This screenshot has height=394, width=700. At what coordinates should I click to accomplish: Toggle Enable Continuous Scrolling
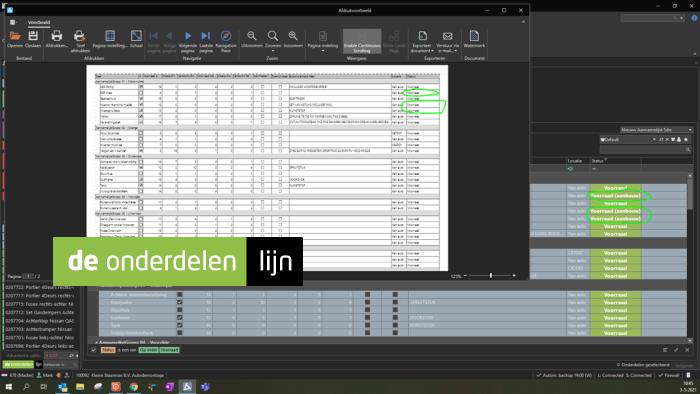point(362,41)
